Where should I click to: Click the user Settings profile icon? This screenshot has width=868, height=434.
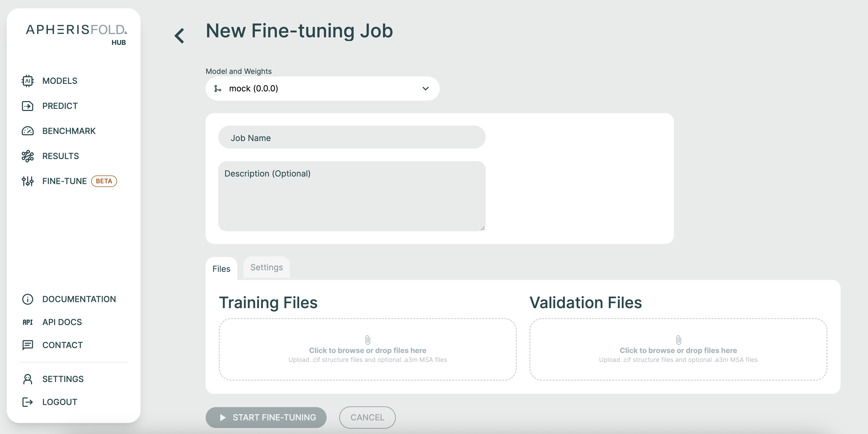point(28,379)
